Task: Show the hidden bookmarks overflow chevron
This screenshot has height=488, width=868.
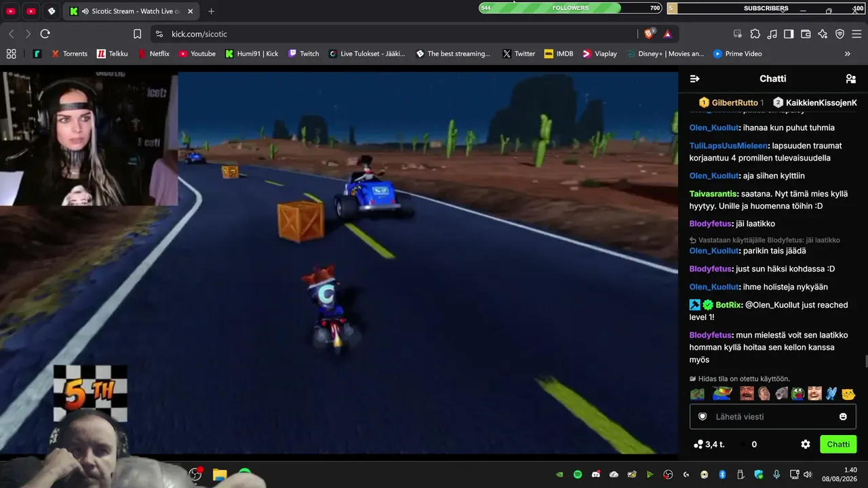Action: click(847, 54)
